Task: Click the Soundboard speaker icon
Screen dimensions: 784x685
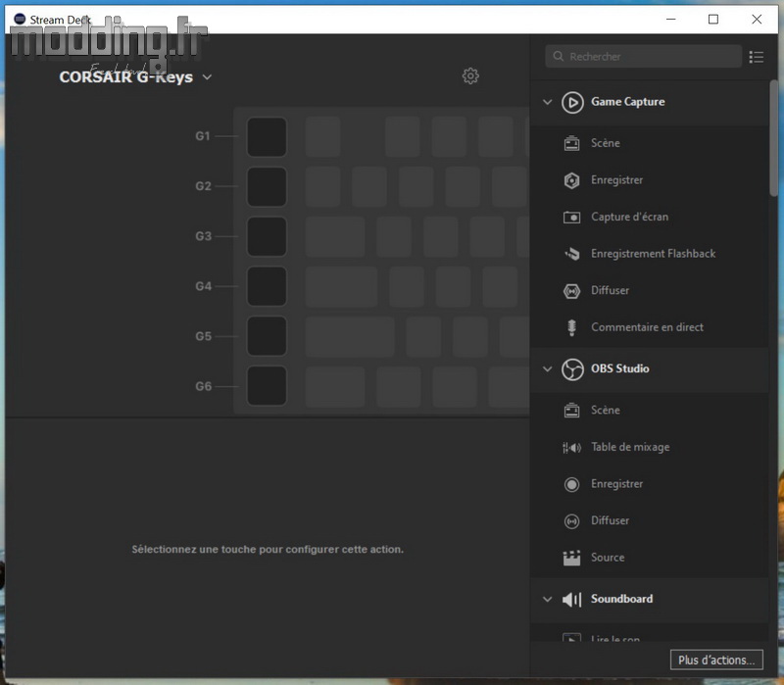Action: tap(572, 600)
